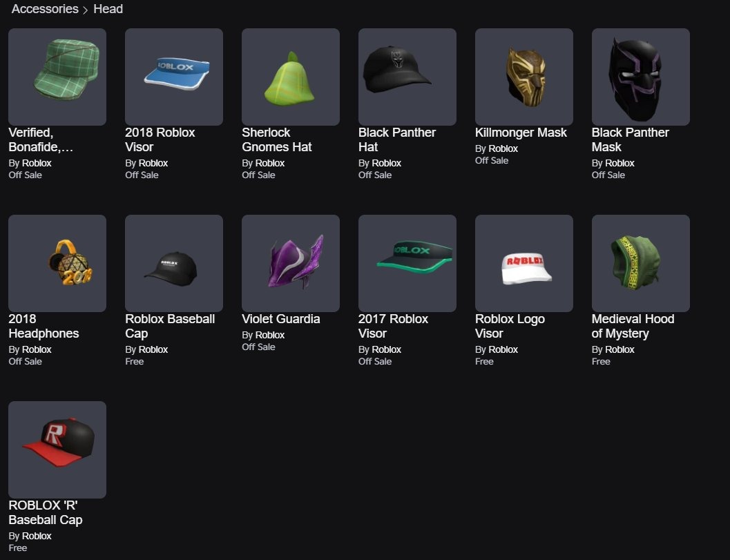The image size is (730, 560).
Task: Click the '2018 Roblox Visor' item title
Action: point(160,139)
